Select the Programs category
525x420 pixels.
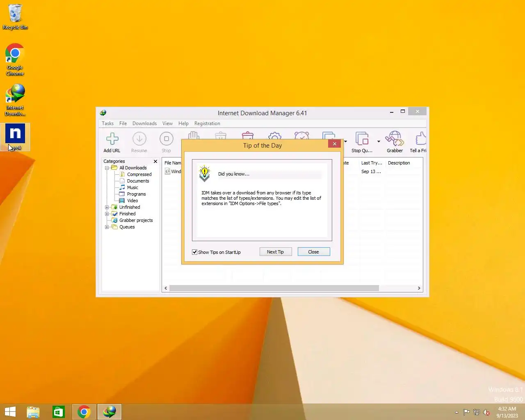(136, 194)
